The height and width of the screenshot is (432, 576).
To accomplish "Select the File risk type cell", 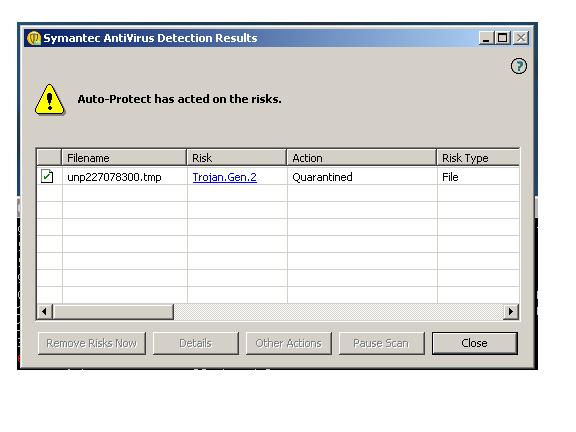I will (478, 177).
